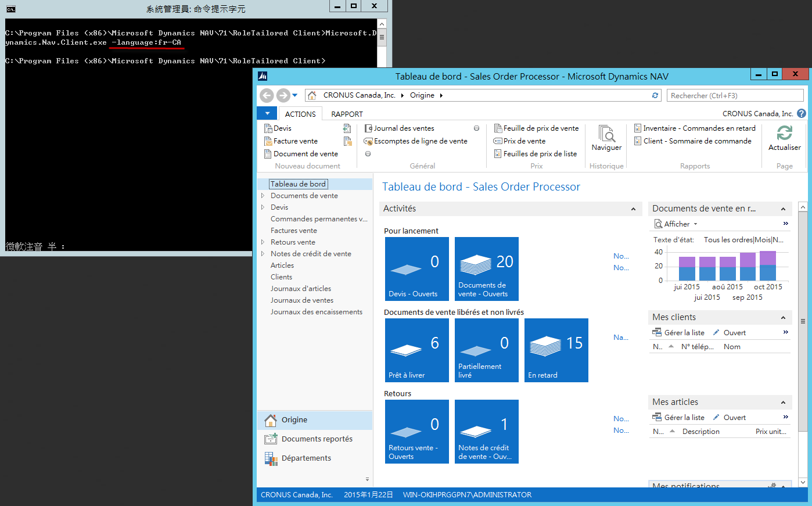Open the Prêt à livrer tile
This screenshot has height=506, width=812.
pyautogui.click(x=417, y=350)
